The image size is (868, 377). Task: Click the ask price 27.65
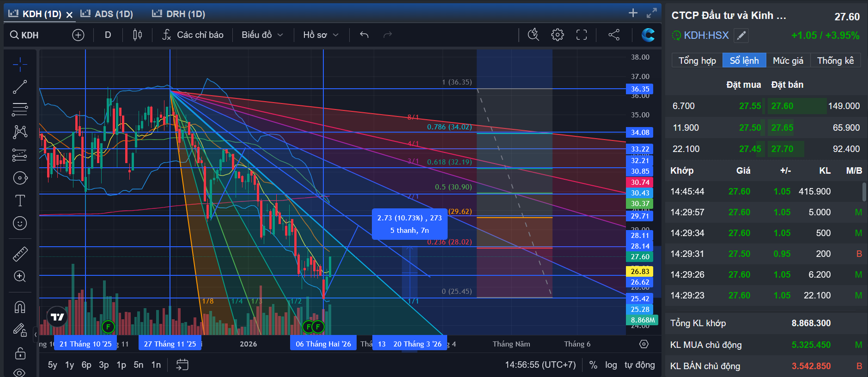pos(782,128)
